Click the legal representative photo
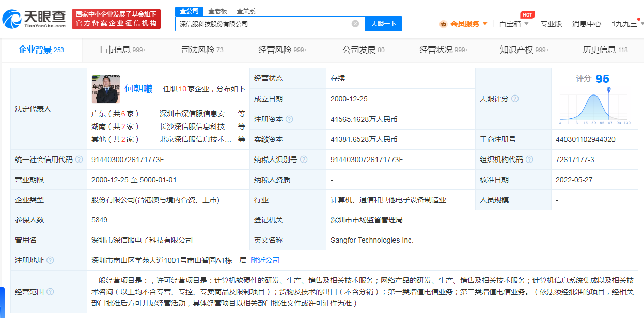Image resolution: width=644 pixels, height=318 pixels. (x=106, y=89)
